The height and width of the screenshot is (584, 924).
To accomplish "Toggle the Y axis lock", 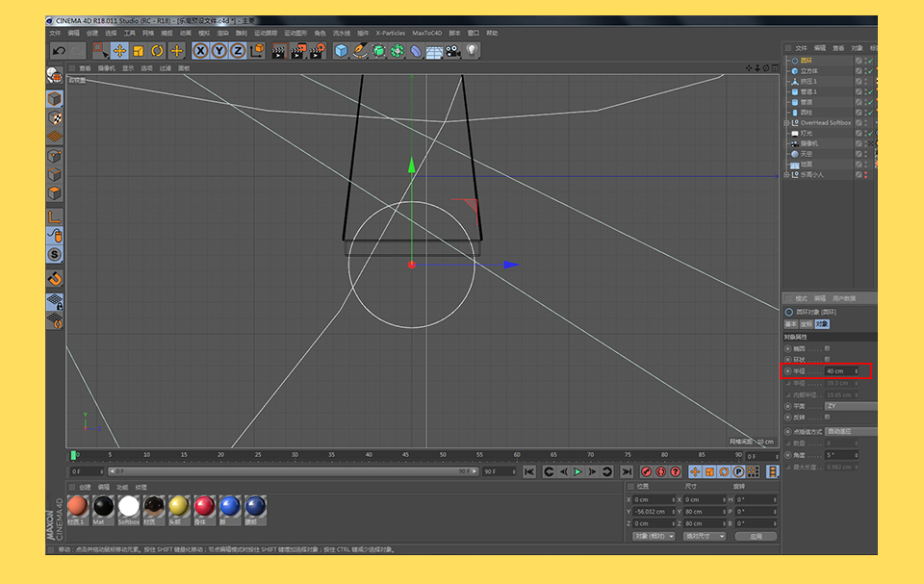I will [x=219, y=51].
